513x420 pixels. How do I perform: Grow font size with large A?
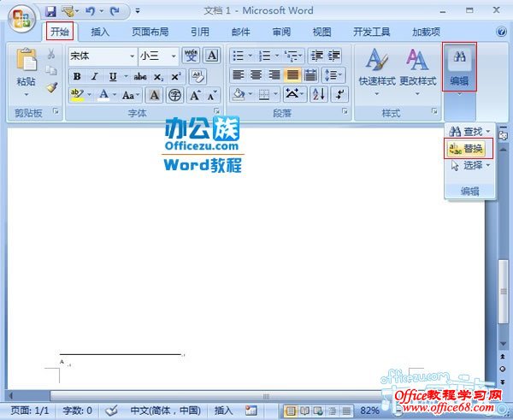coord(195,95)
